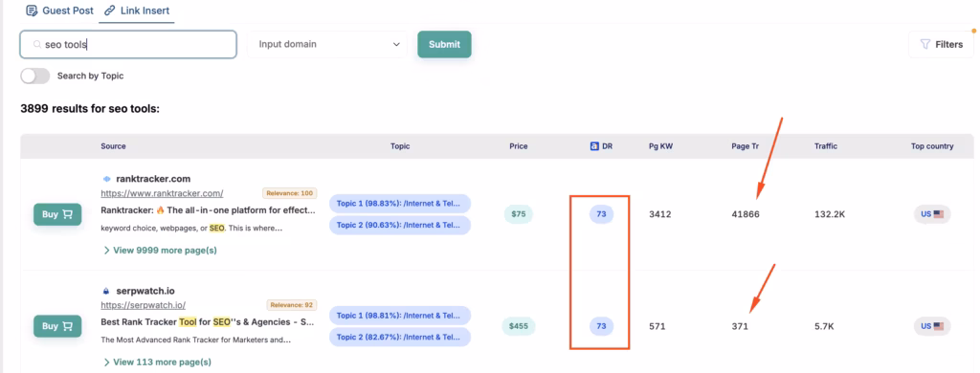
Task: Click the DR column header
Action: point(607,146)
